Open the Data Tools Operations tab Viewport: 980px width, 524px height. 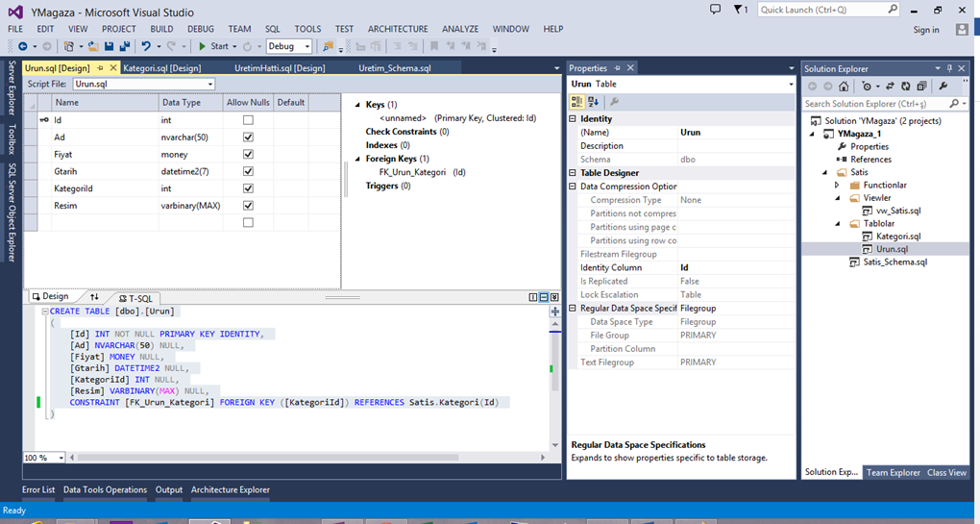105,489
